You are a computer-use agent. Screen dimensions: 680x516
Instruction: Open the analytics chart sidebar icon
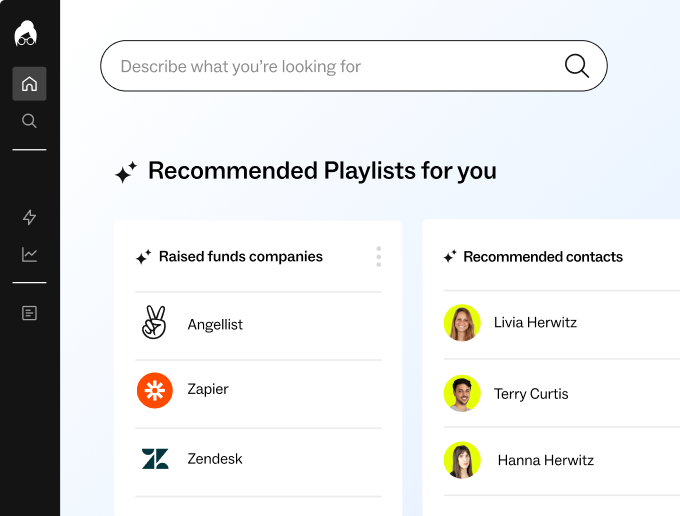(29, 254)
